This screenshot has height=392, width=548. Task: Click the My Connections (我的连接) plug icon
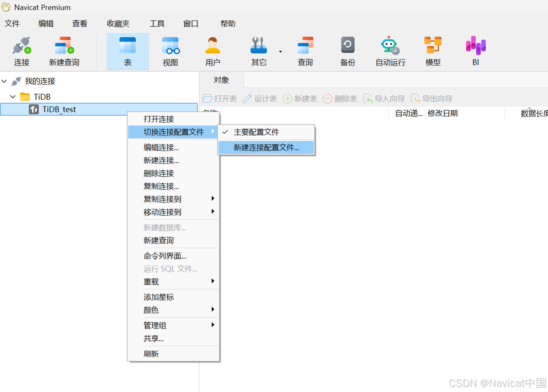pos(16,81)
